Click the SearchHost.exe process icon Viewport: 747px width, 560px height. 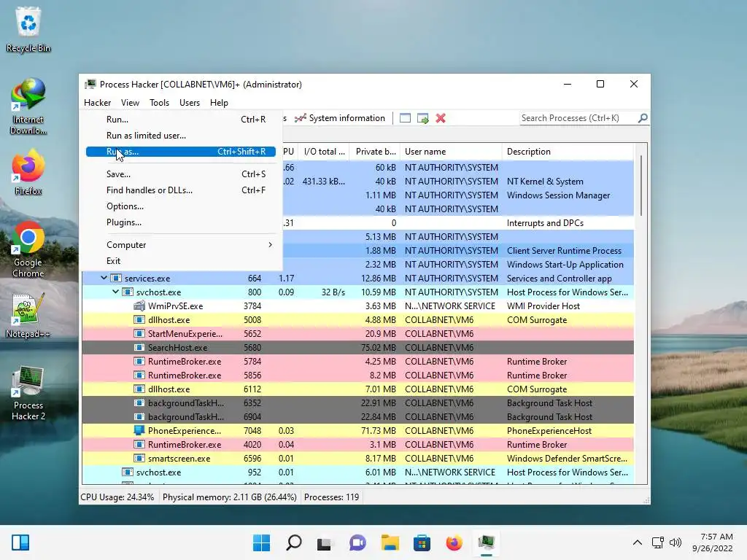[139, 348]
